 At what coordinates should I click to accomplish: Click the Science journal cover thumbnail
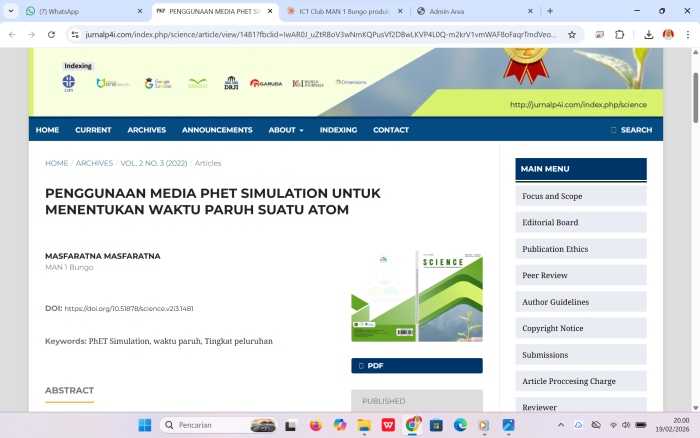417,296
